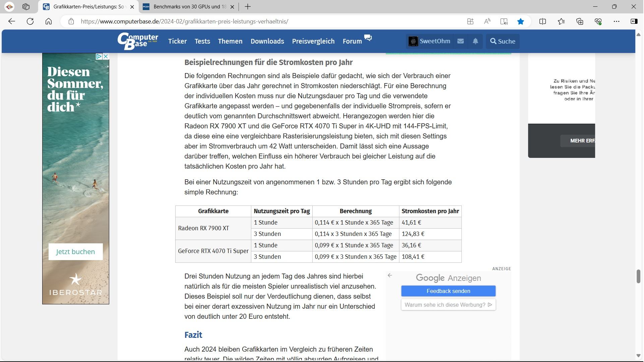
Task: Click Jetzt buchen in Iberostar ad
Action: pos(75,252)
